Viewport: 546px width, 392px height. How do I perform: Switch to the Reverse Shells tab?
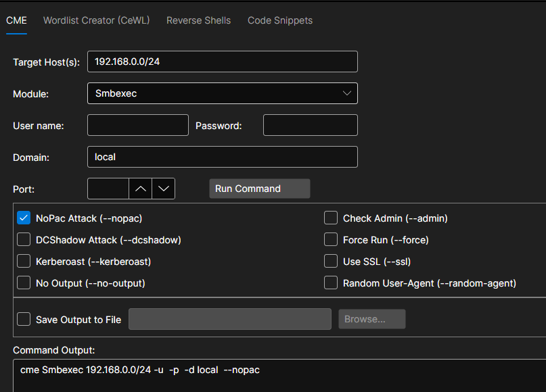[x=198, y=20]
